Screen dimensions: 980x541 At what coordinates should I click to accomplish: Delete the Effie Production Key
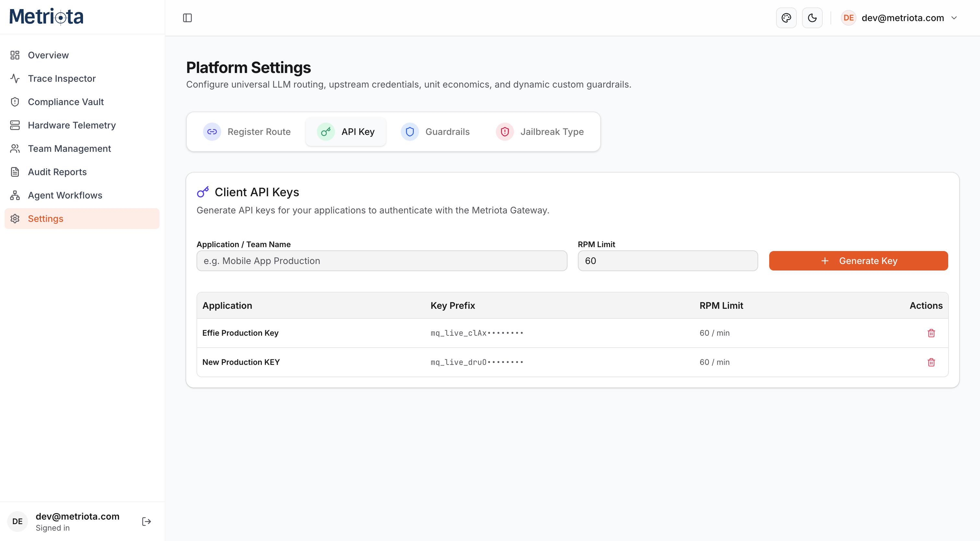click(x=931, y=333)
